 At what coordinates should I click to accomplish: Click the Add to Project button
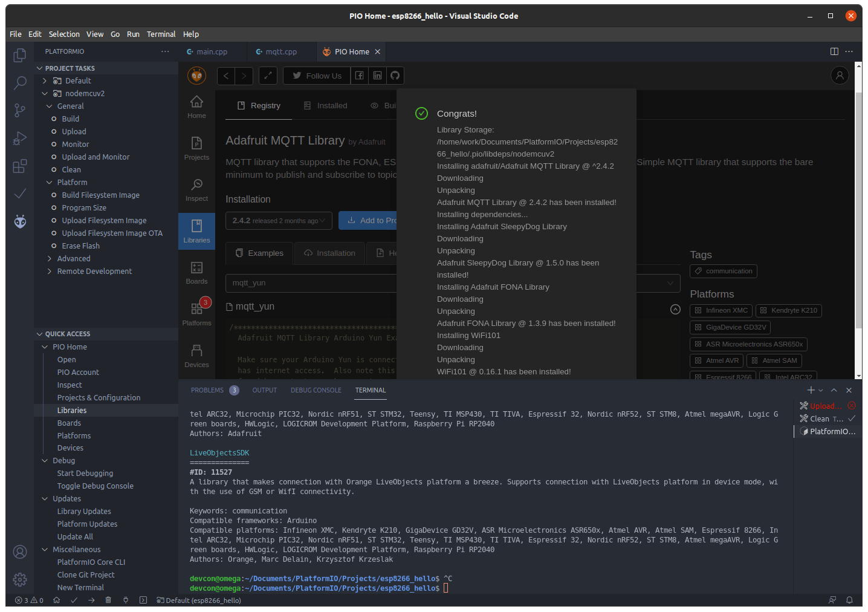click(368, 221)
